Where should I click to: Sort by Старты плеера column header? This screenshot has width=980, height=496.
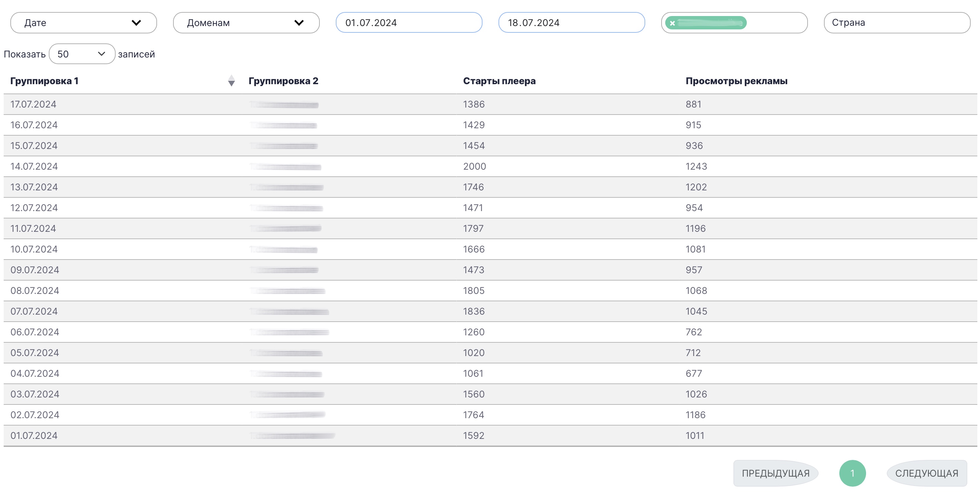[499, 81]
